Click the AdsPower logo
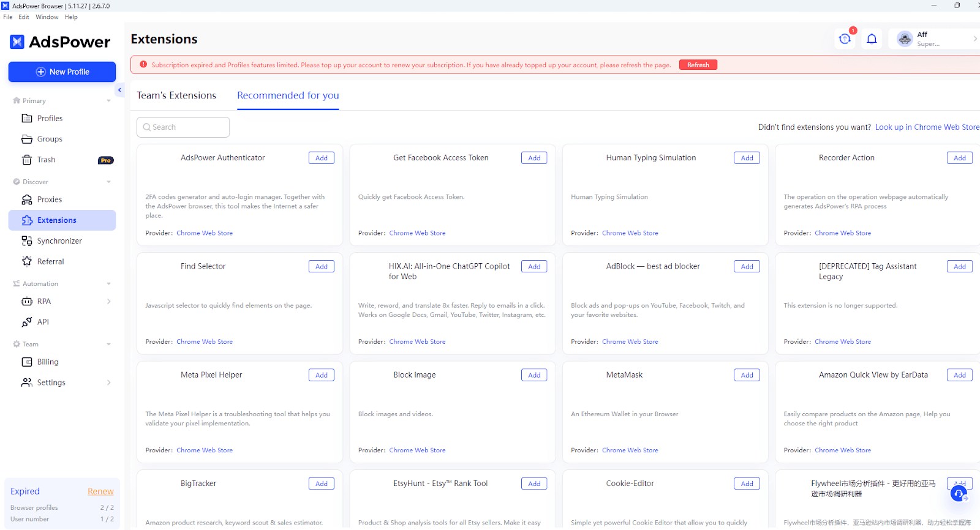Screen dimensions: 980x530 pyautogui.click(x=60, y=42)
